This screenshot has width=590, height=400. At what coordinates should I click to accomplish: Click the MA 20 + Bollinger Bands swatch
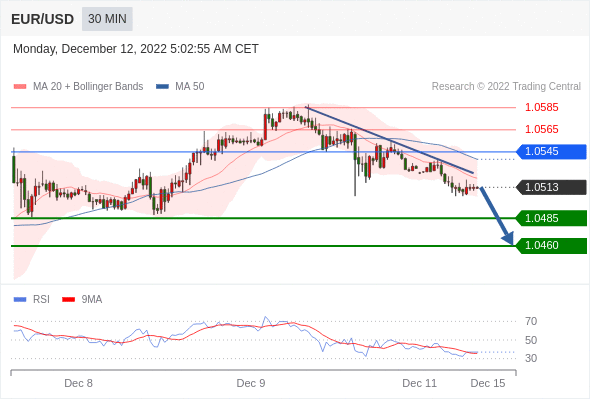[20, 87]
